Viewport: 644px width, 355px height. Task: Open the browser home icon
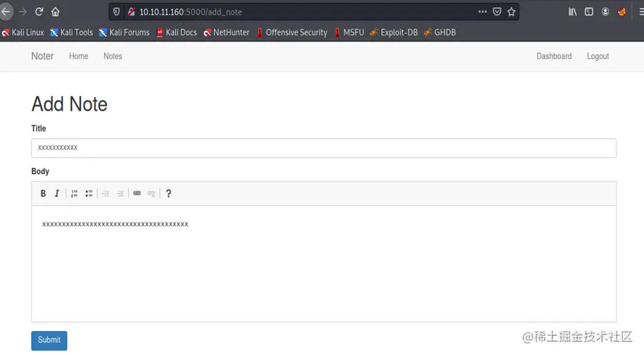56,12
